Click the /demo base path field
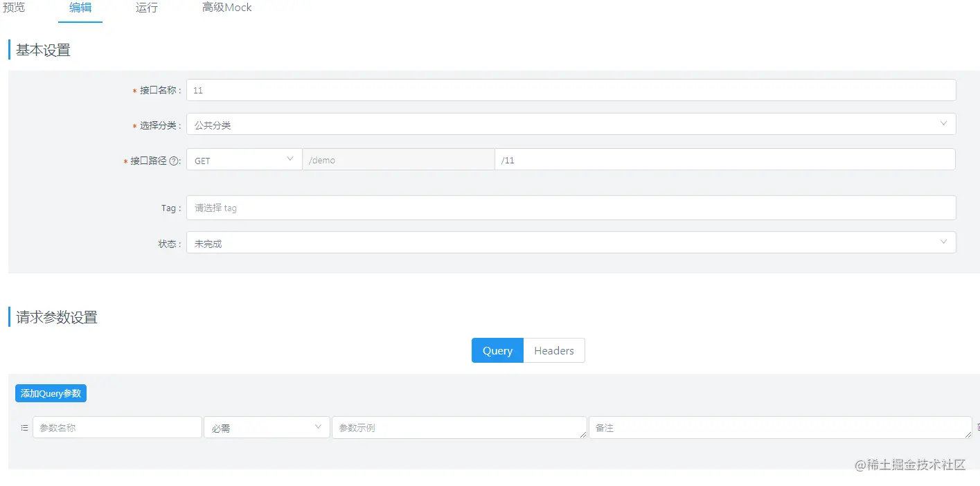Screen dimensions: 980x486 [398, 159]
